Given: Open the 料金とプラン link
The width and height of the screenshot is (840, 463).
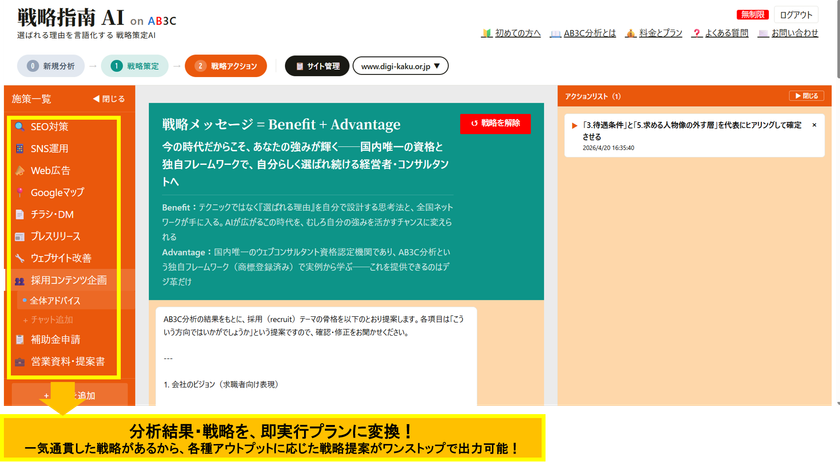Looking at the screenshot, I should (x=661, y=33).
